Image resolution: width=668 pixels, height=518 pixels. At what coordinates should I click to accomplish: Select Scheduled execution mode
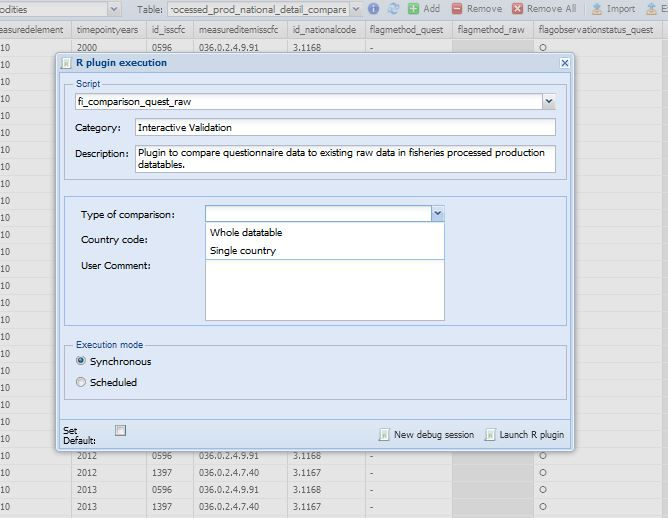pyautogui.click(x=81, y=382)
